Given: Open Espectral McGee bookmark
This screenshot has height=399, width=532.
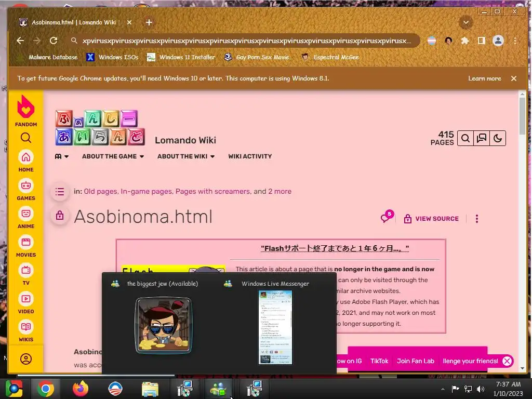Looking at the screenshot, I should pos(330,57).
